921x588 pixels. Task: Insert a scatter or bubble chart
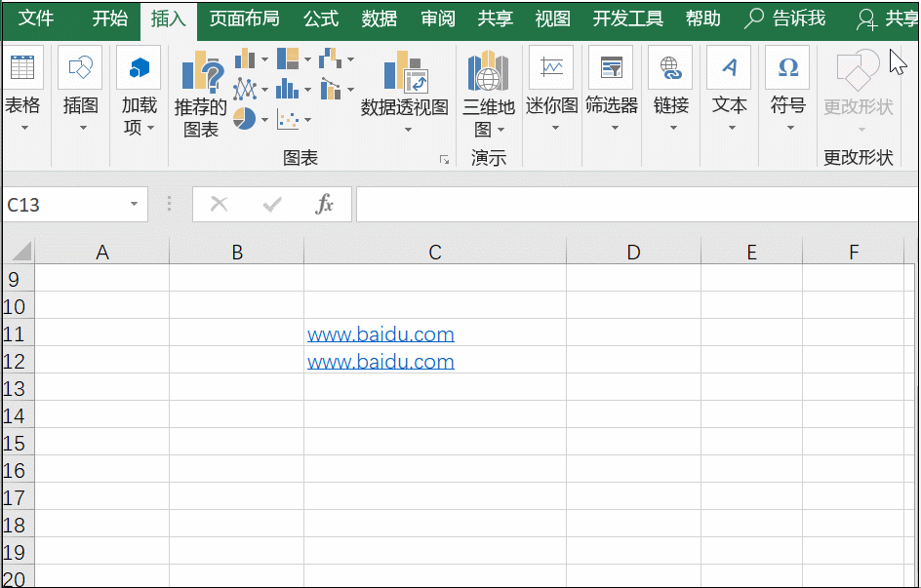tap(288, 120)
